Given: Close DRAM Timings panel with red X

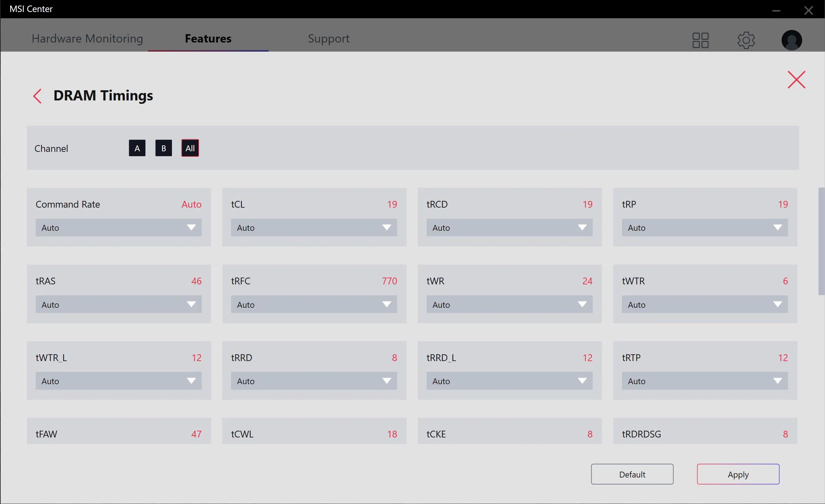Looking at the screenshot, I should (796, 80).
